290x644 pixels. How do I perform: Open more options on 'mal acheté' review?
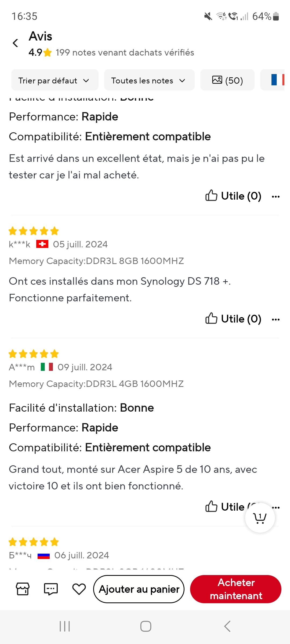pos(276,196)
